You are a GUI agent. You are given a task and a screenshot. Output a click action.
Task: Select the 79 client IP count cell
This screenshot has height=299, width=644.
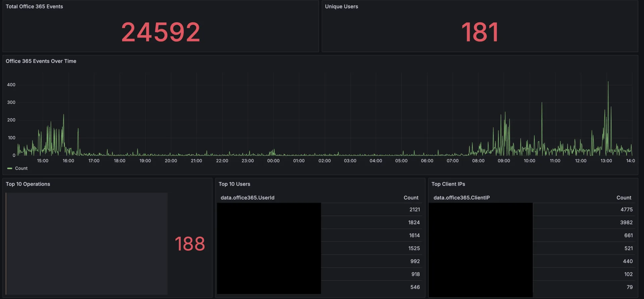pyautogui.click(x=630, y=287)
